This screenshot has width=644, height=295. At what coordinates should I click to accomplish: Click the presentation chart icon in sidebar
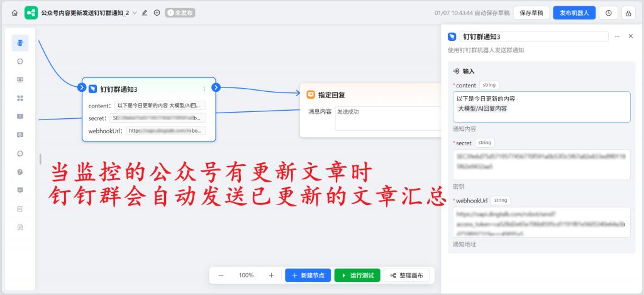pyautogui.click(x=20, y=190)
